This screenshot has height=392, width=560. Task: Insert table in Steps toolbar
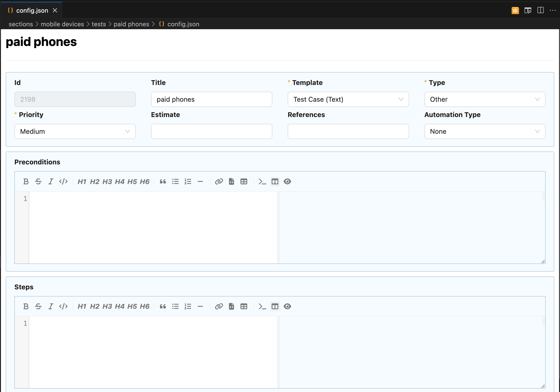(244, 306)
